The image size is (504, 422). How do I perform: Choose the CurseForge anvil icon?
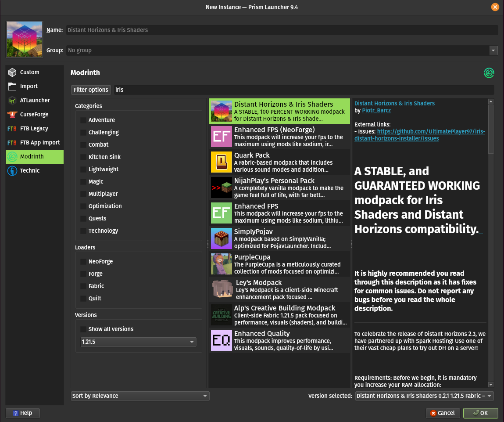(12, 115)
